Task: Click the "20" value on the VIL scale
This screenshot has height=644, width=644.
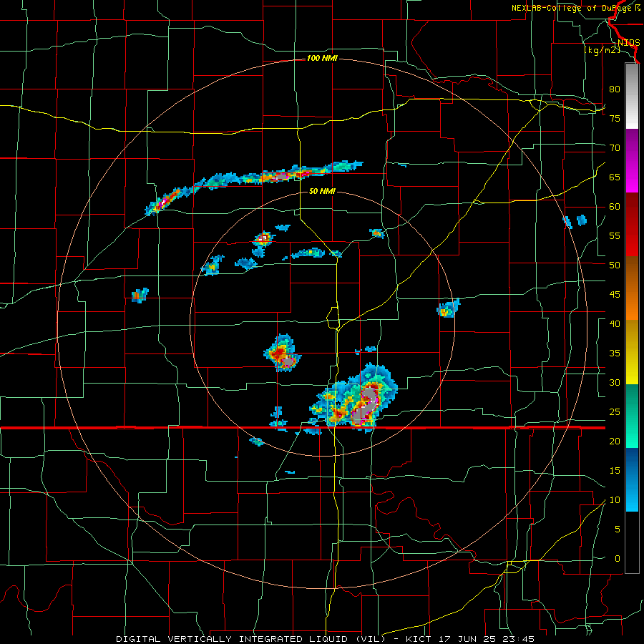Action: [x=615, y=441]
